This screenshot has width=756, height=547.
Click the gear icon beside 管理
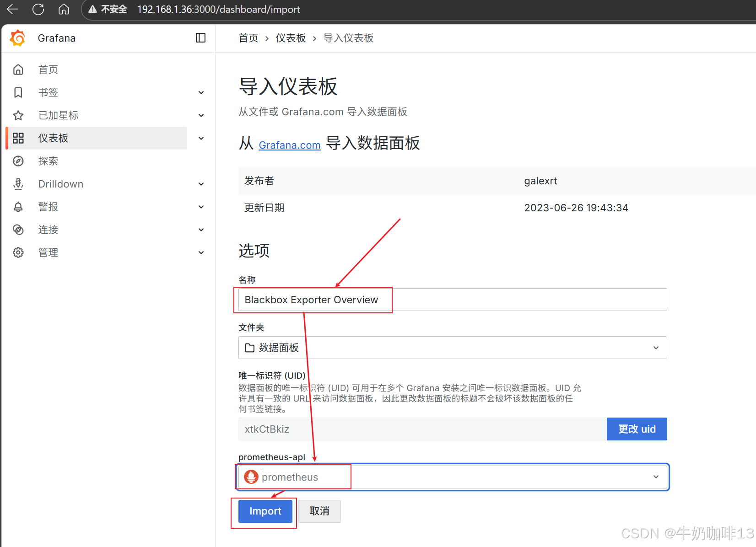pos(18,252)
